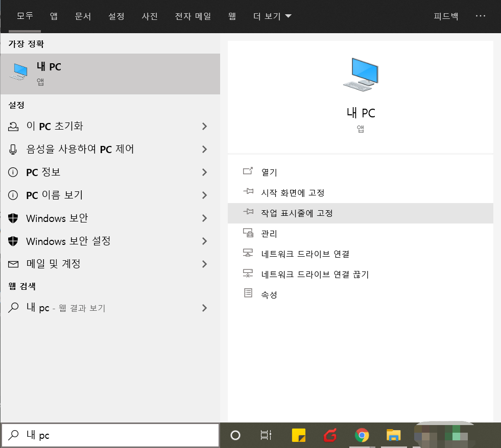This screenshot has height=448, width=501.
Task: Launch Sticky Notes from the taskbar
Action: click(299, 435)
